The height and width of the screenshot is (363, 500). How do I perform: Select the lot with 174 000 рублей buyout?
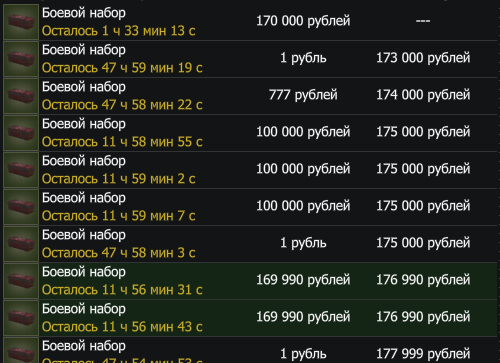tap(250, 96)
